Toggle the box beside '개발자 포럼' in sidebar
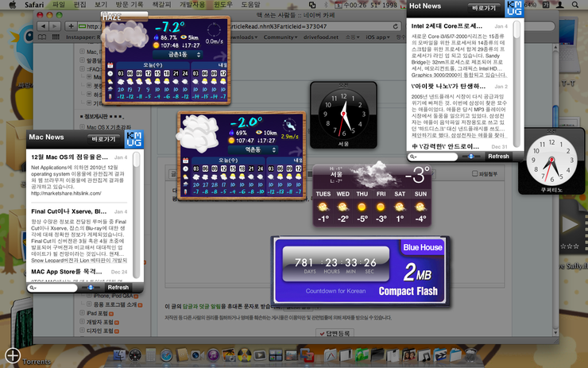The height and width of the screenshot is (368, 588). coord(82,321)
